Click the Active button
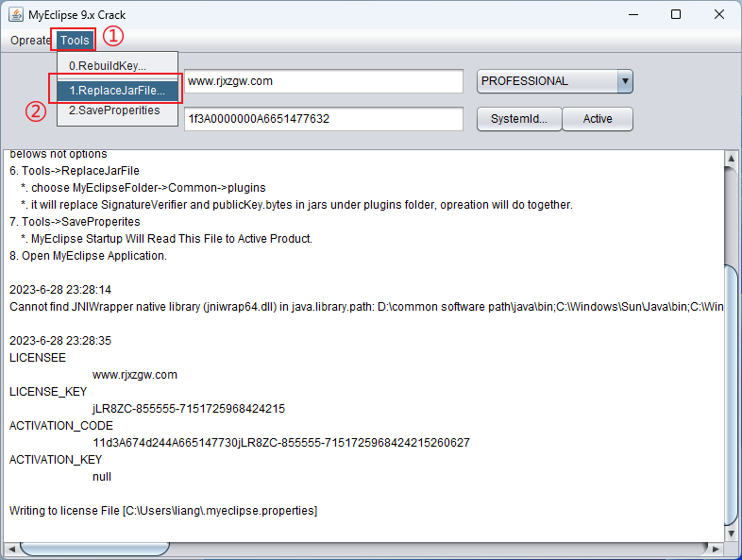This screenshot has height=560, width=742. tap(598, 119)
